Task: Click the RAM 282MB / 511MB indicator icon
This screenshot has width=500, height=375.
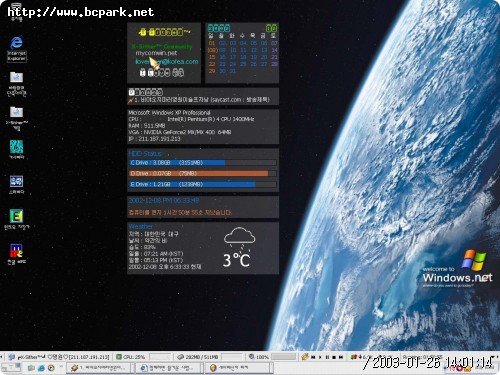Action: 180,357
